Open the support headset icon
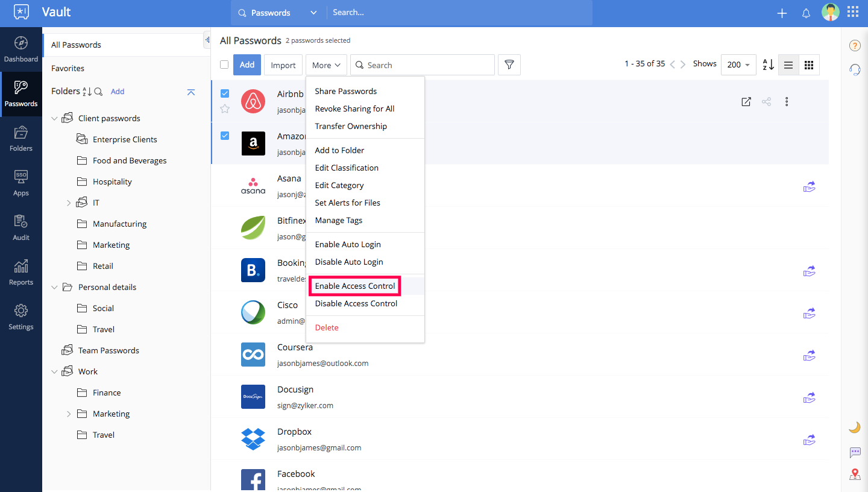 click(x=855, y=69)
